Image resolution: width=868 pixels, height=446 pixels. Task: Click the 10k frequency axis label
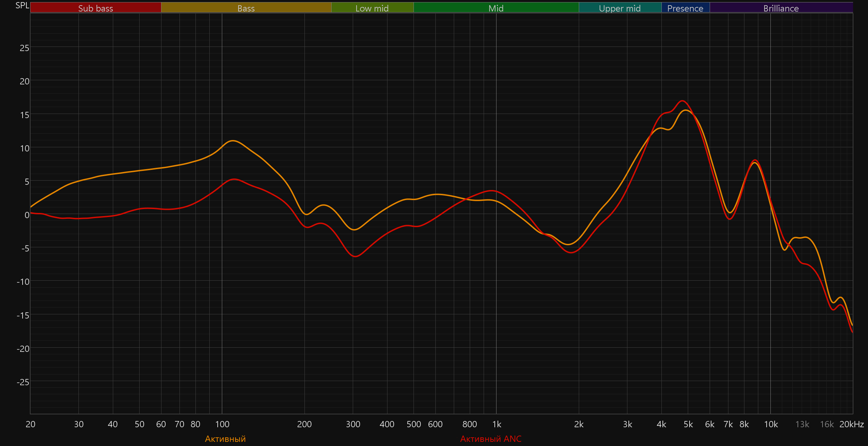coord(771,424)
